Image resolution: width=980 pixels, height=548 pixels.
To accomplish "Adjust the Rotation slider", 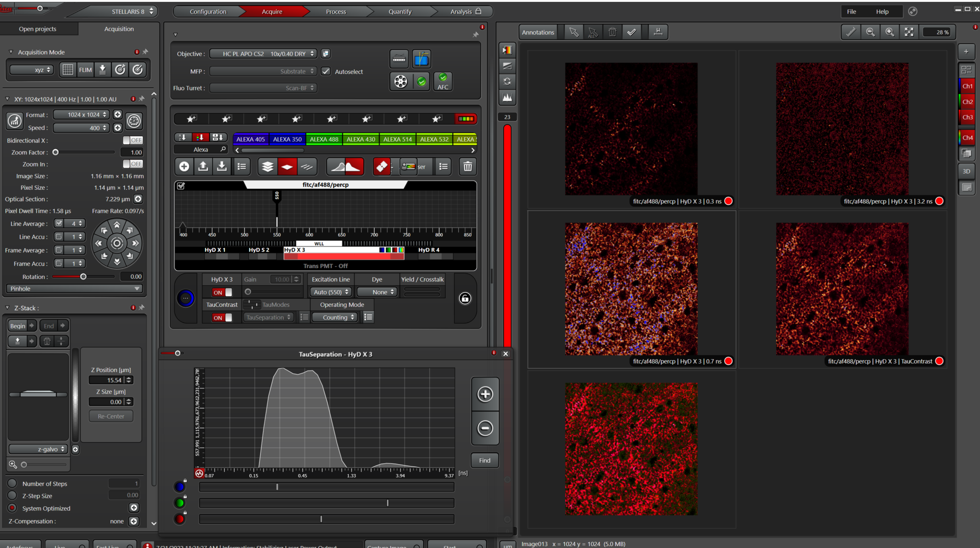I will click(x=83, y=277).
